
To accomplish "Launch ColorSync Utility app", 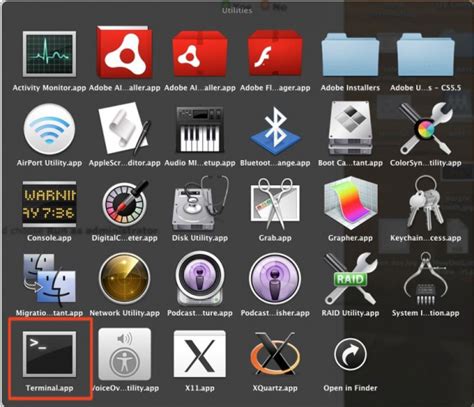I will coord(426,129).
